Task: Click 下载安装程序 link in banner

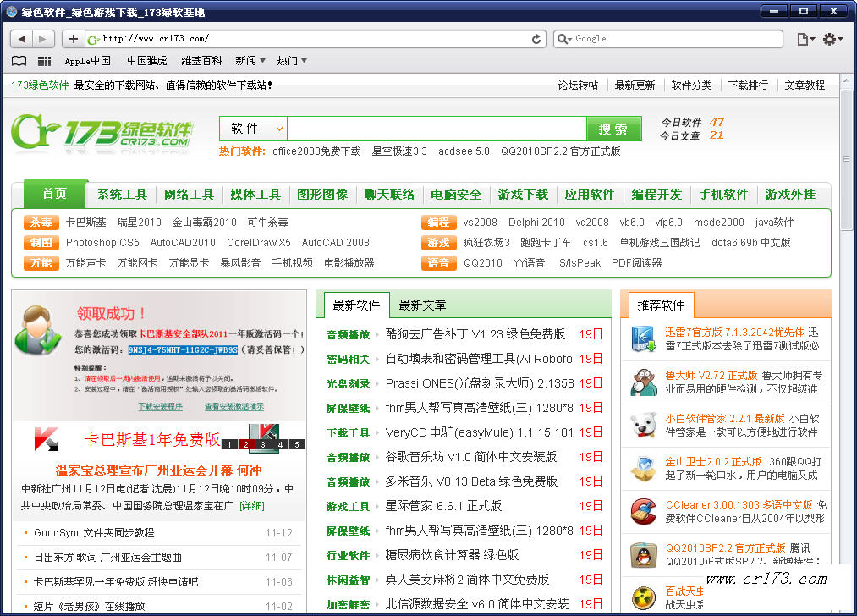Action: pyautogui.click(x=160, y=407)
